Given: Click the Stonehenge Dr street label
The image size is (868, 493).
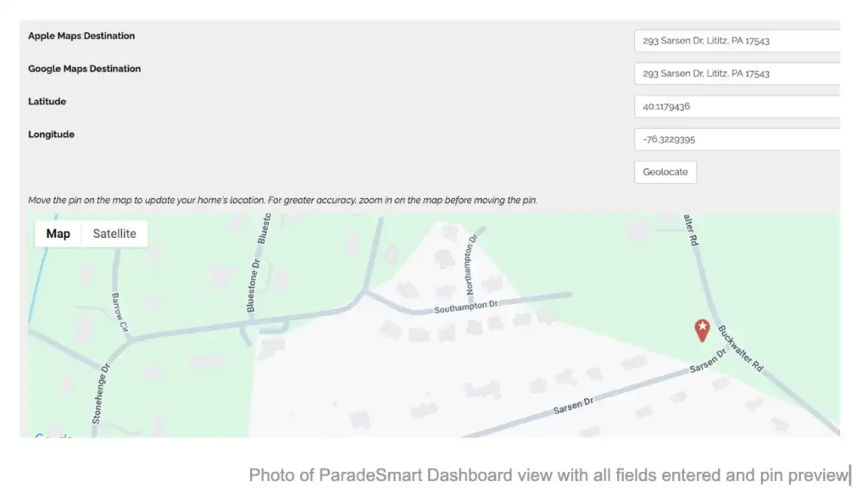Looking at the screenshot, I should click(x=101, y=393).
